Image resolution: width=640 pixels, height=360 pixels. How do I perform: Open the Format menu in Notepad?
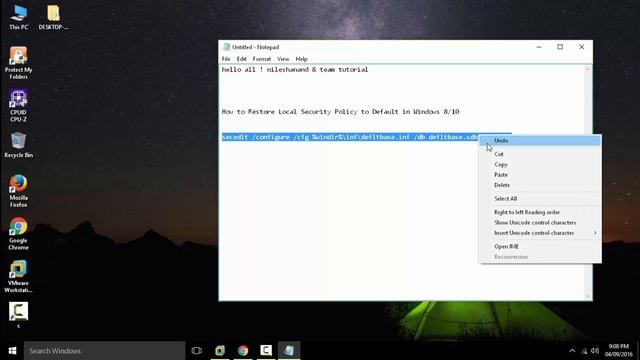click(262, 59)
